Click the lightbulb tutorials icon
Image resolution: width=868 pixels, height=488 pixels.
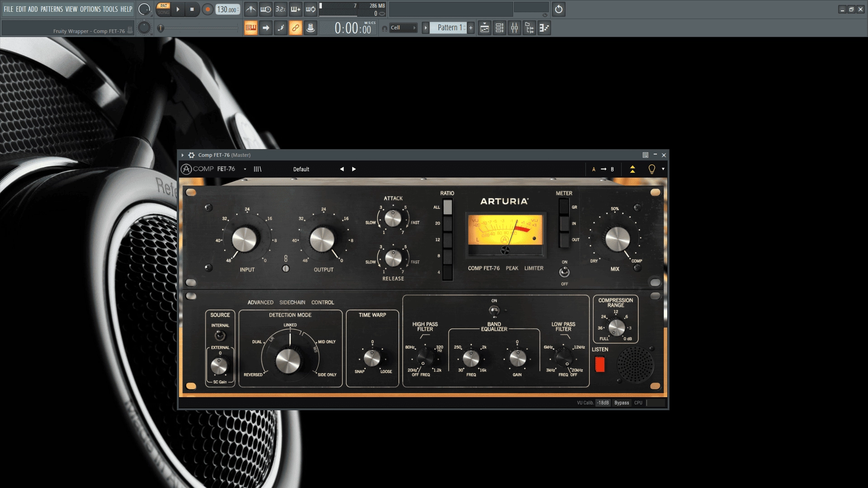(x=652, y=169)
